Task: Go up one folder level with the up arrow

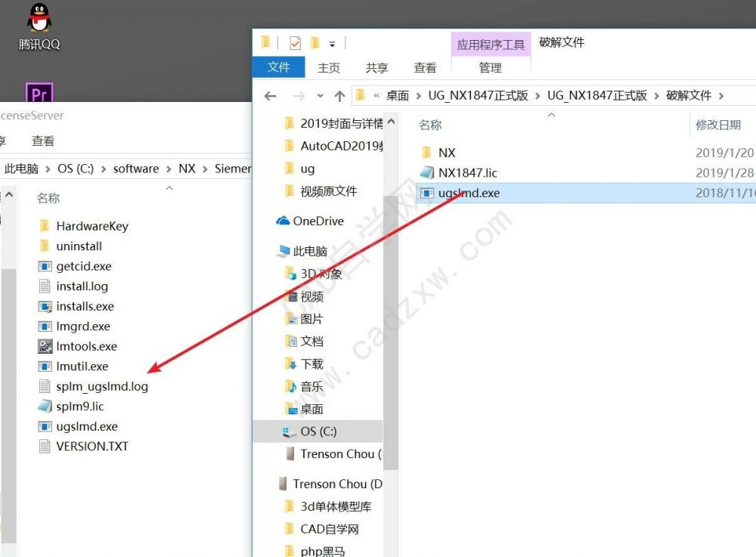Action: (339, 97)
